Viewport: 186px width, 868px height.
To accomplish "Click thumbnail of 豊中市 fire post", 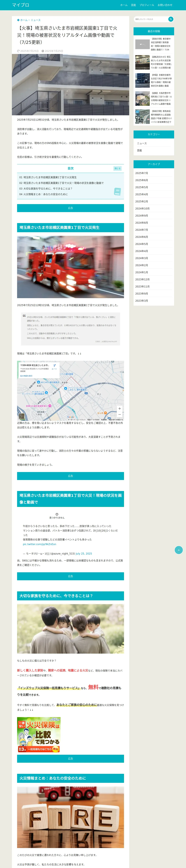I will click(x=142, y=98).
